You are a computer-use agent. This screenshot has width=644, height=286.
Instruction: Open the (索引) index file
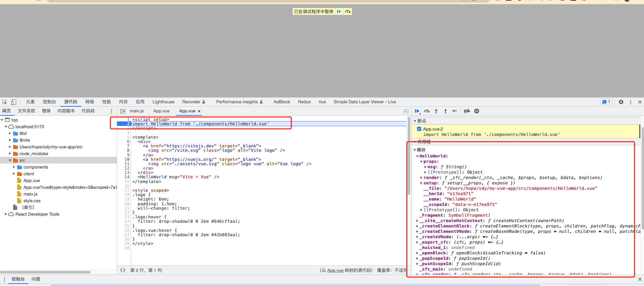tap(28, 208)
